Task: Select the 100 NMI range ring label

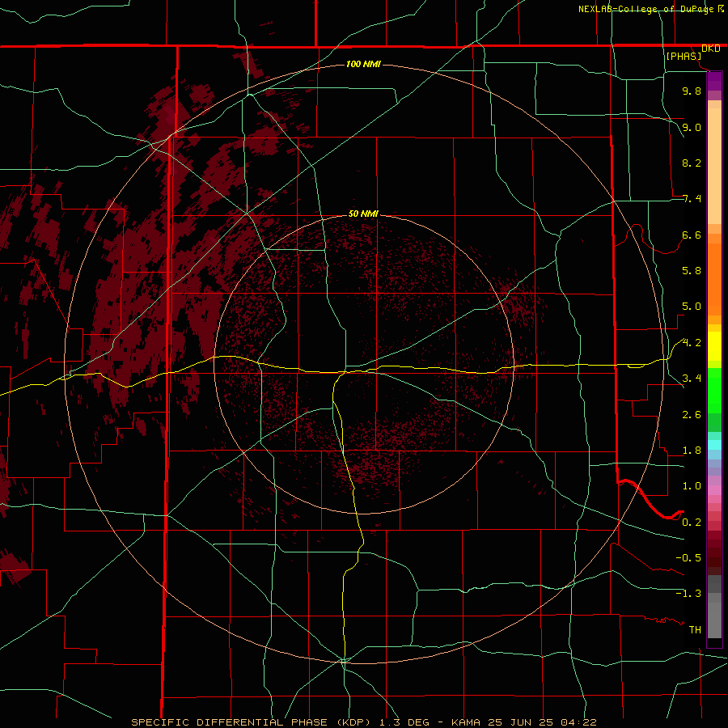Action: [363, 64]
